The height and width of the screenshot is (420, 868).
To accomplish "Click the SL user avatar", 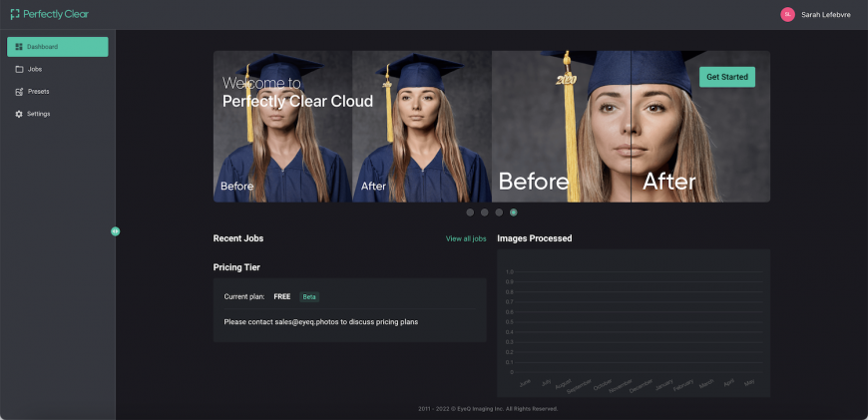I will [787, 14].
